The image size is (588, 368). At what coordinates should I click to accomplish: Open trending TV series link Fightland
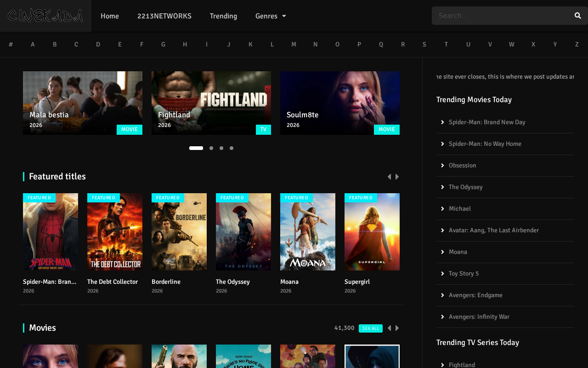click(462, 365)
